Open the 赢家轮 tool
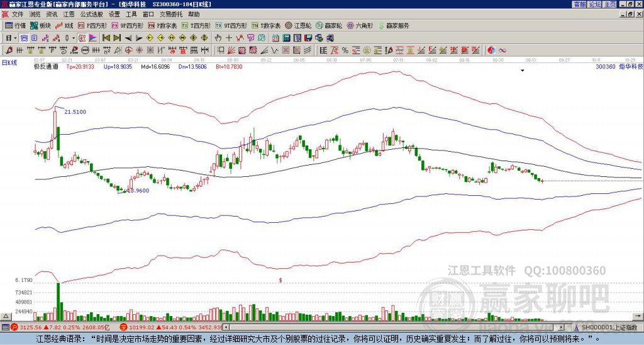Image resolution: width=644 pixels, height=345 pixels. 329,25
